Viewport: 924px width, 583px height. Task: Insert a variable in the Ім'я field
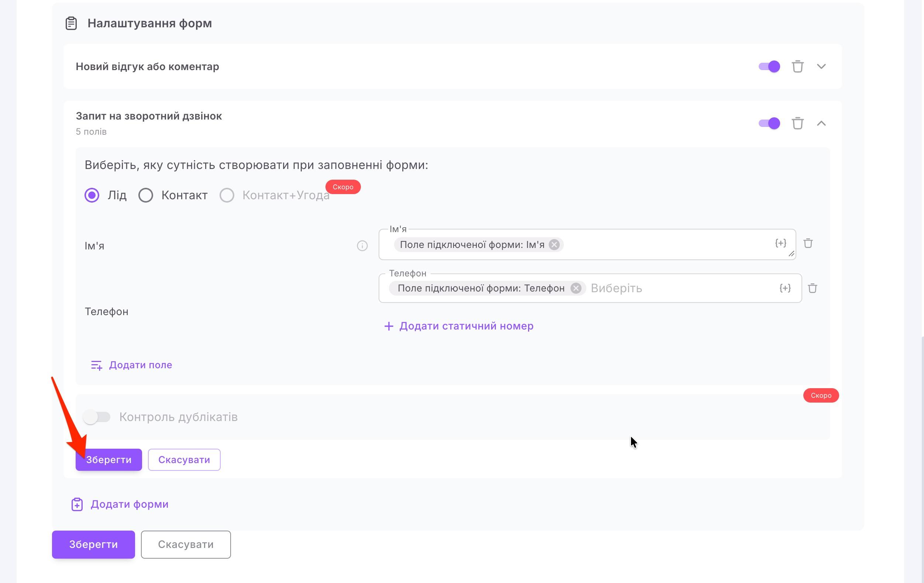pyautogui.click(x=780, y=243)
